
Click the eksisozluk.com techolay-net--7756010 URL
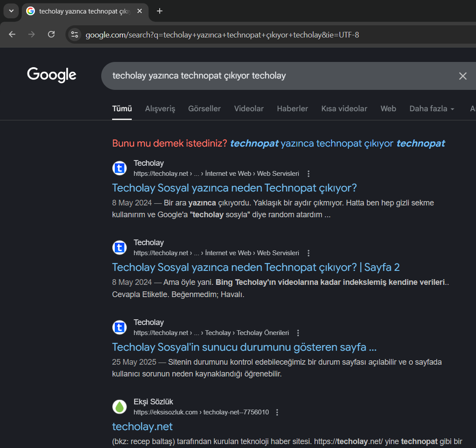click(201, 413)
